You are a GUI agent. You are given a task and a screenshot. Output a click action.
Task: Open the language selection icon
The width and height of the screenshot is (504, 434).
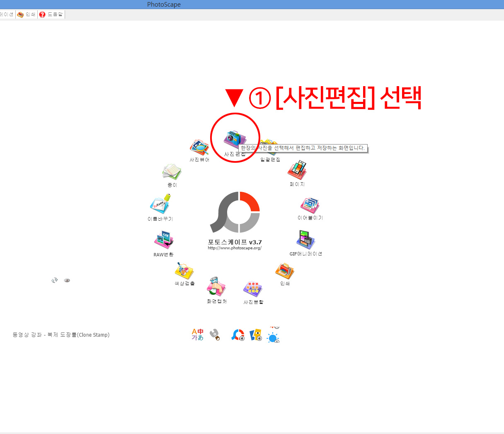pyautogui.click(x=198, y=335)
